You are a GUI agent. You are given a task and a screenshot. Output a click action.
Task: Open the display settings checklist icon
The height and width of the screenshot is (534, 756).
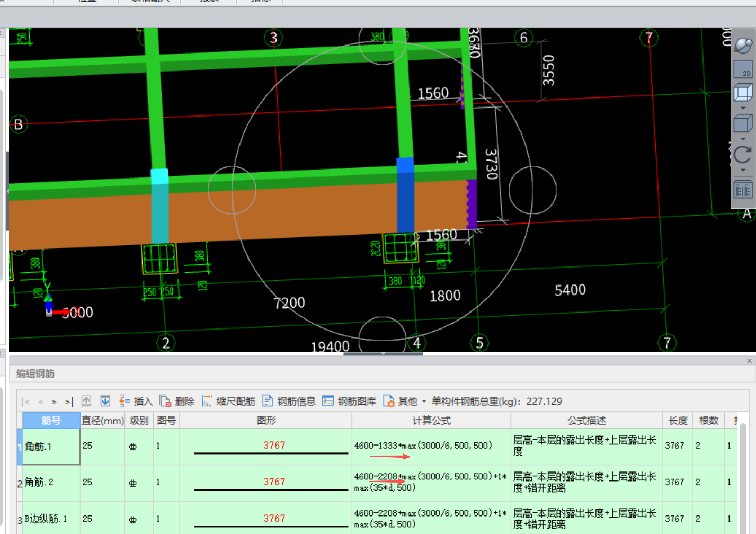pos(743,189)
